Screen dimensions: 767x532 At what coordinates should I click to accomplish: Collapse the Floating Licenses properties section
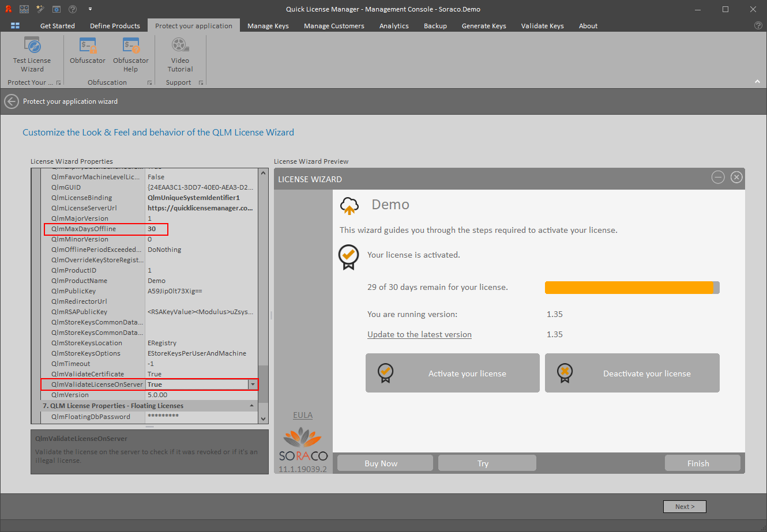(x=252, y=406)
